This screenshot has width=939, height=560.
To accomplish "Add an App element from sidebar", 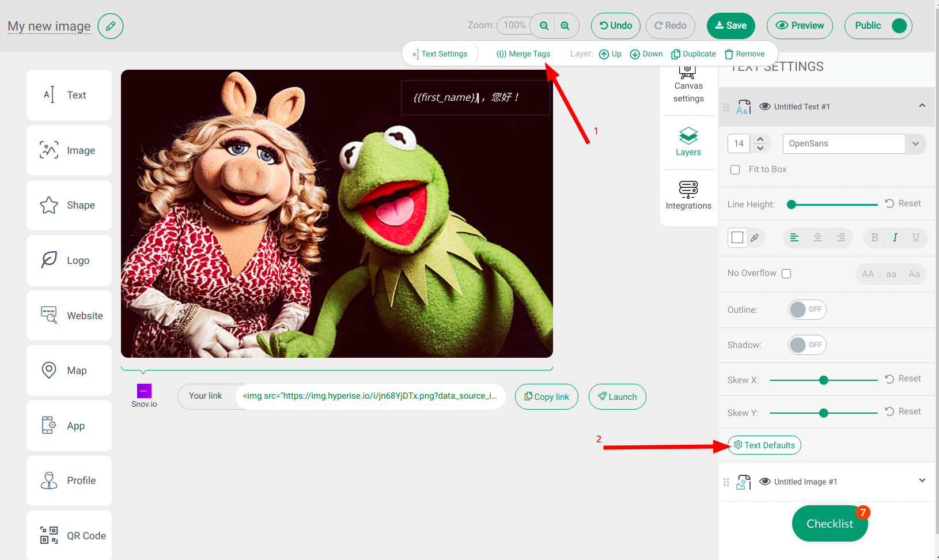I will [69, 426].
